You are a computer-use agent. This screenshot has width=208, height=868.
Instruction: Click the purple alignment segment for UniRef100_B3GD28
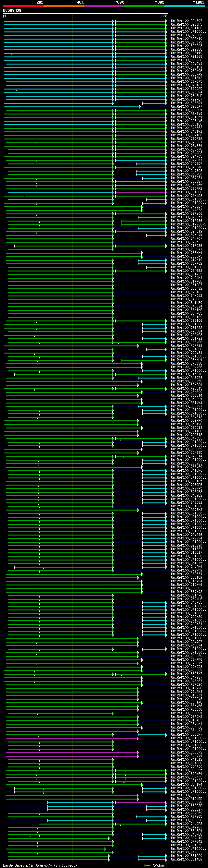click(141, 803)
